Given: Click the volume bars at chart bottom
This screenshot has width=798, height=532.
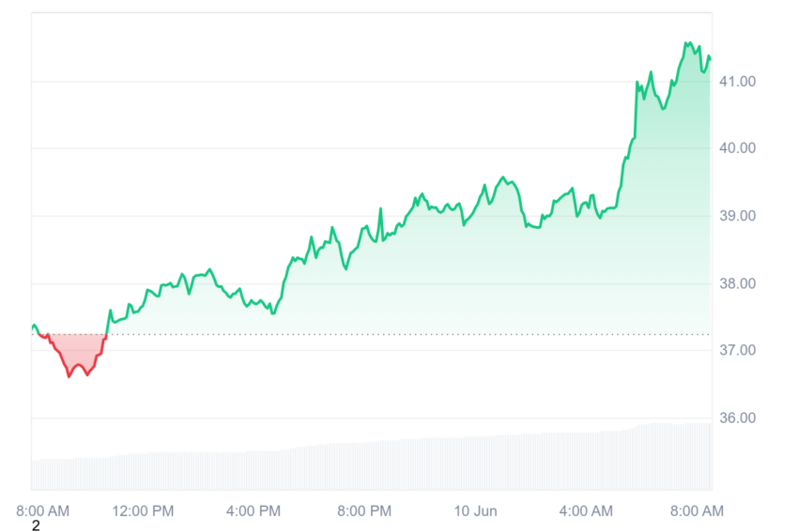Looking at the screenshot, I should tap(372, 456).
